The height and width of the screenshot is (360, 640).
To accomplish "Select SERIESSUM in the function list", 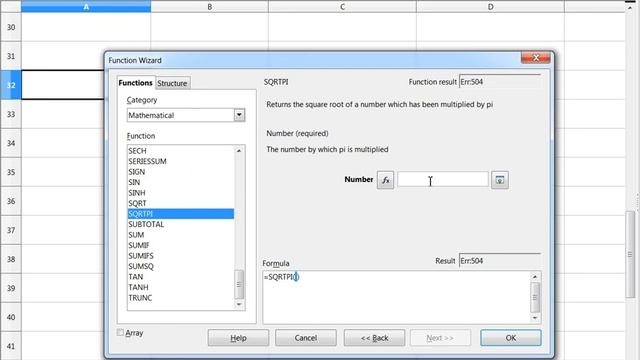I will [x=181, y=161].
